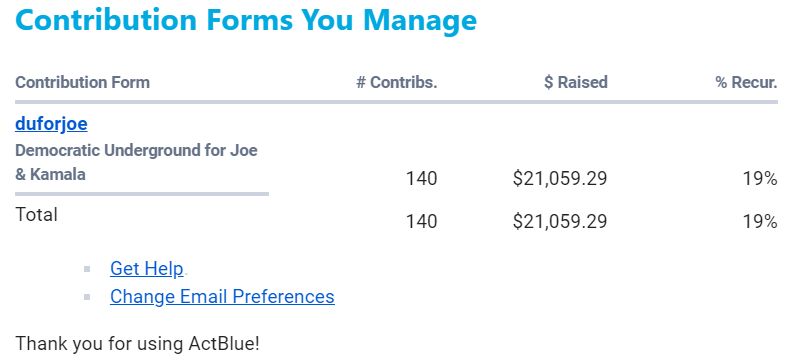
Task: Select the # Contribs. column header
Action: point(397,82)
